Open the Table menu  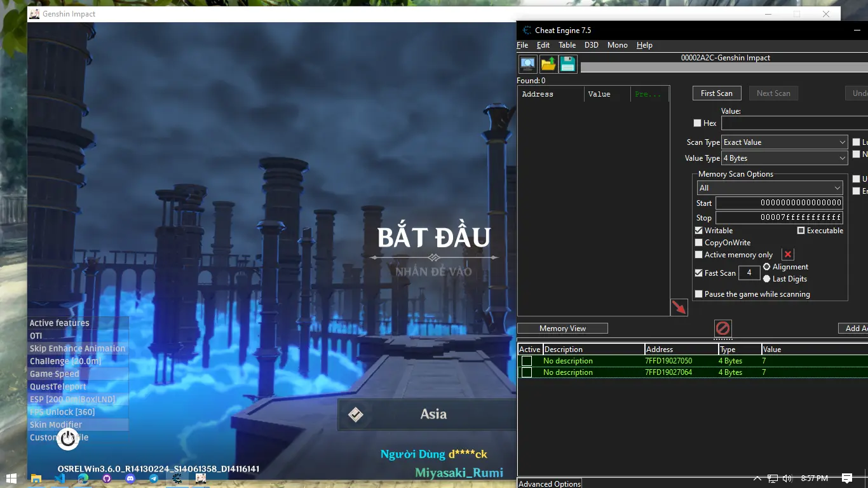point(567,45)
